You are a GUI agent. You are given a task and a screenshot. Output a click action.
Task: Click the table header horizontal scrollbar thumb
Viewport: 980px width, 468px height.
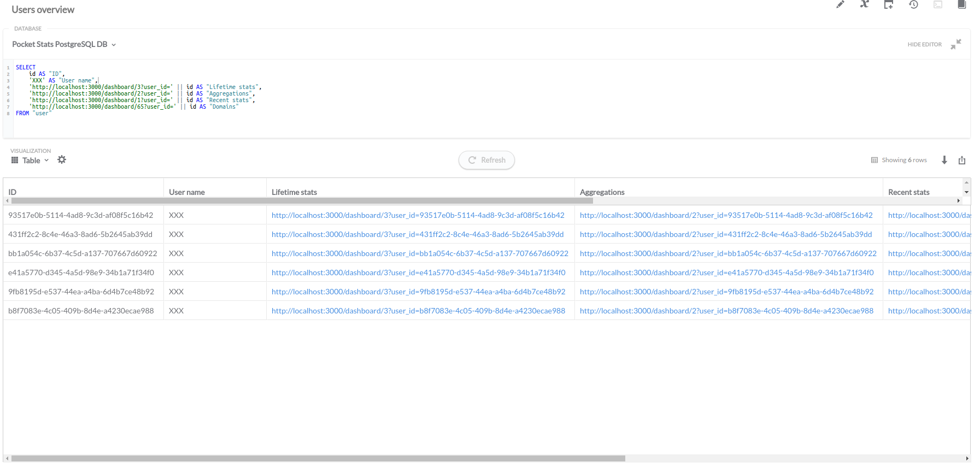click(x=302, y=200)
